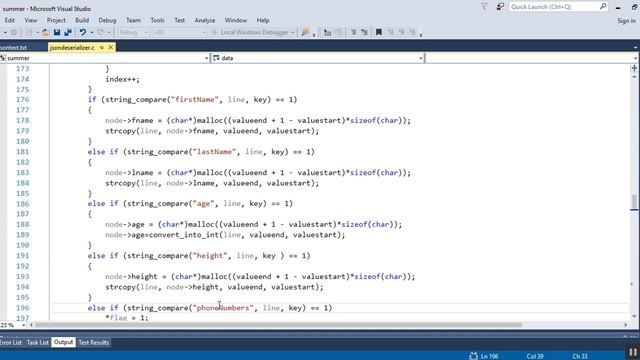Click the scroll-left arrow of horizontal scrollbar
This screenshot has height=360, width=640.
[x=31, y=325]
